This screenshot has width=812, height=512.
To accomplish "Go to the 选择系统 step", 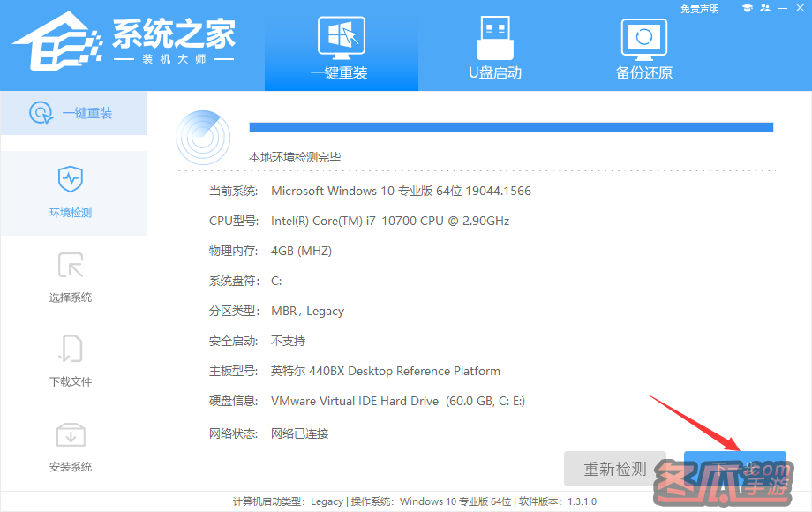I will [x=71, y=277].
